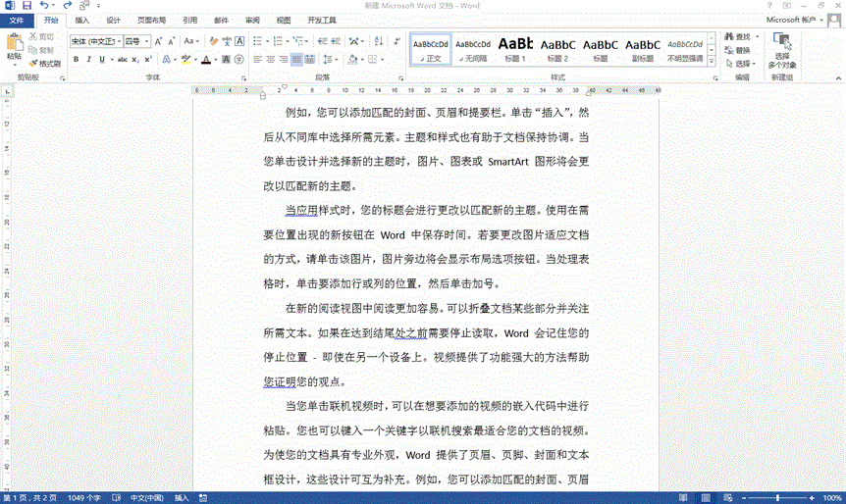The width and height of the screenshot is (846, 504).
Task: Click the word count (1049 个字) in status bar
Action: (85, 497)
